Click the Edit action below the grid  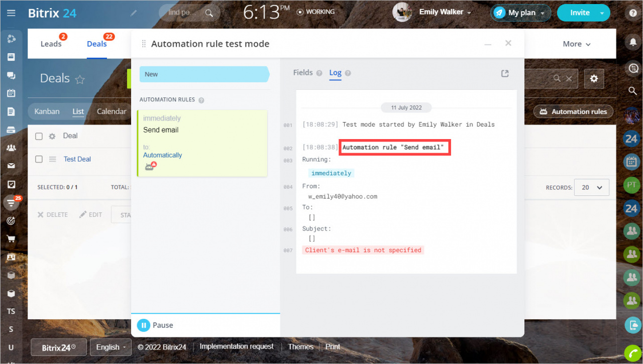tap(90, 214)
